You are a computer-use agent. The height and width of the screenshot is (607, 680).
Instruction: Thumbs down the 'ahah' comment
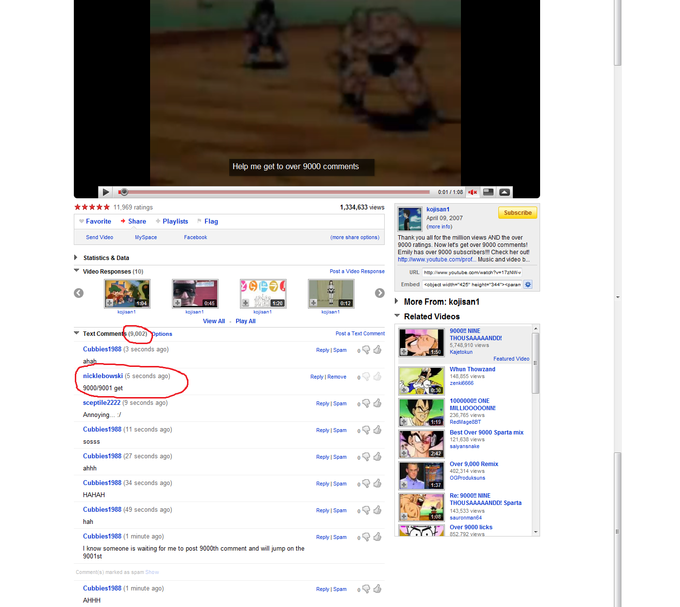click(x=366, y=350)
